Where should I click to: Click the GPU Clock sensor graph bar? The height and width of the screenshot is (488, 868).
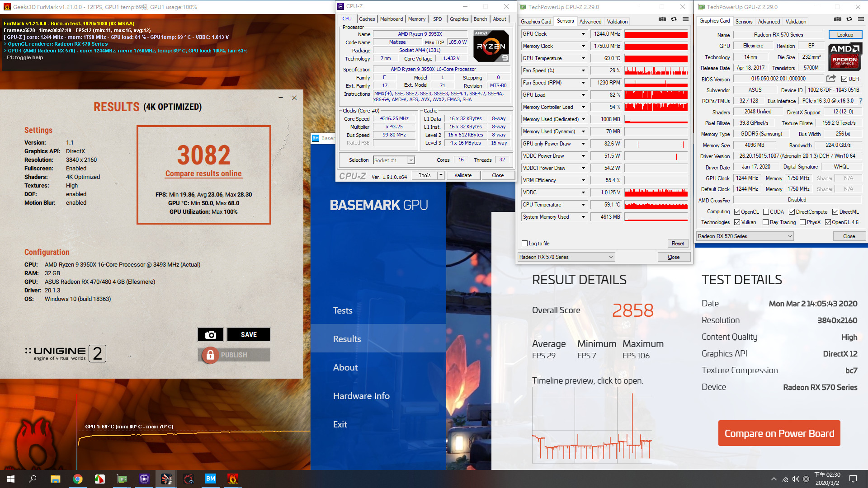coord(656,34)
